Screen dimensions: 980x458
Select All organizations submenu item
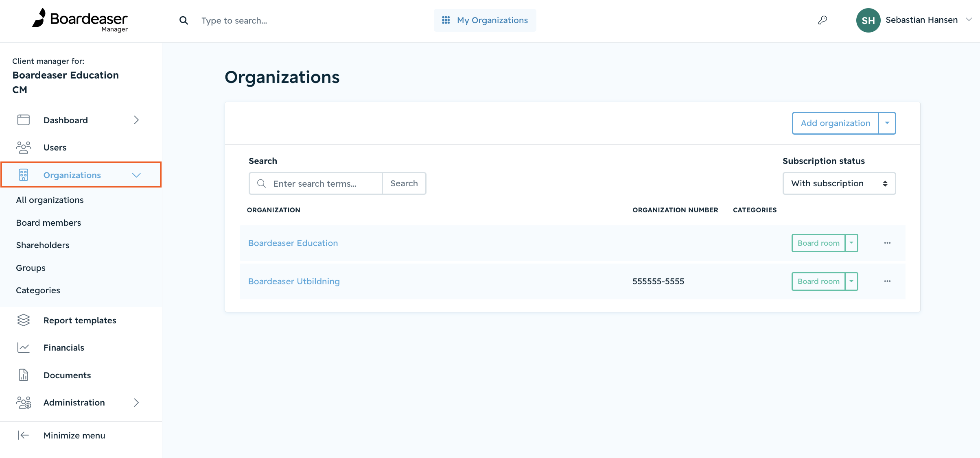(x=50, y=200)
